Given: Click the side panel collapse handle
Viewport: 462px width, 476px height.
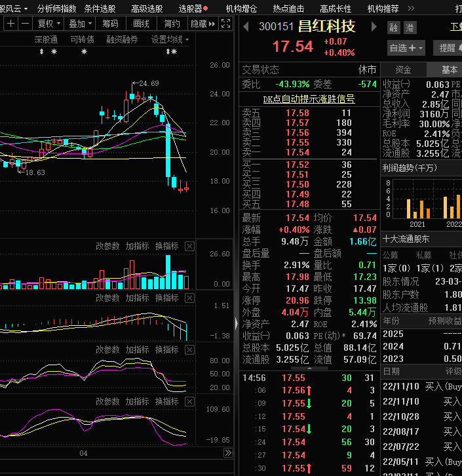Looking at the screenshot, I should (237, 323).
